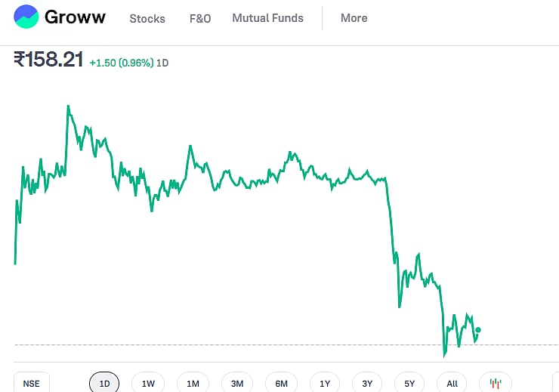This screenshot has height=392, width=559.
Task: Click the Groww logo icon
Action: click(26, 17)
